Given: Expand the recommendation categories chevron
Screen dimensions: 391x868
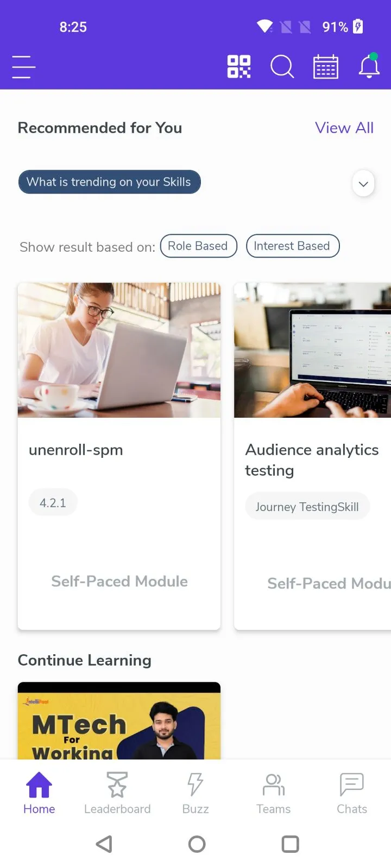Looking at the screenshot, I should pos(363,184).
